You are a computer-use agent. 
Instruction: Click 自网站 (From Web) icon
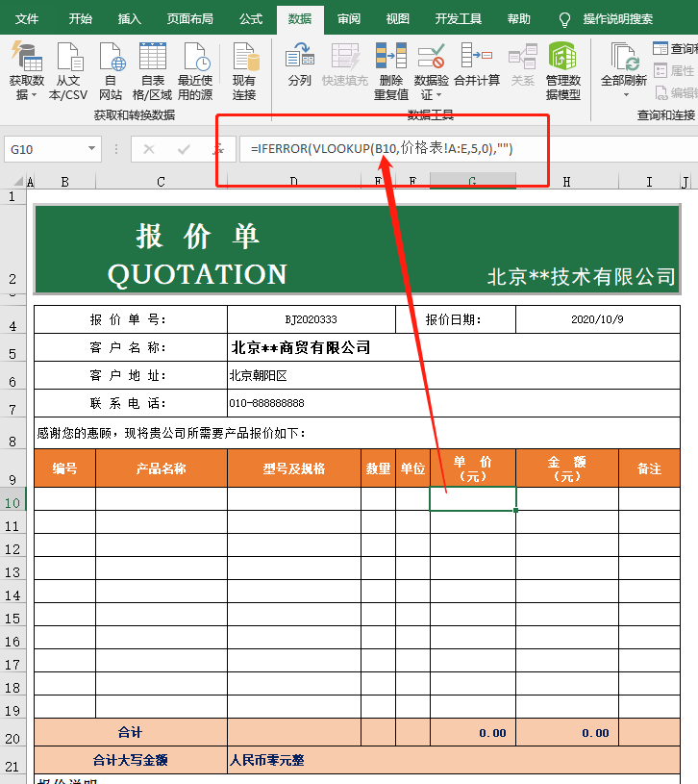point(111,70)
